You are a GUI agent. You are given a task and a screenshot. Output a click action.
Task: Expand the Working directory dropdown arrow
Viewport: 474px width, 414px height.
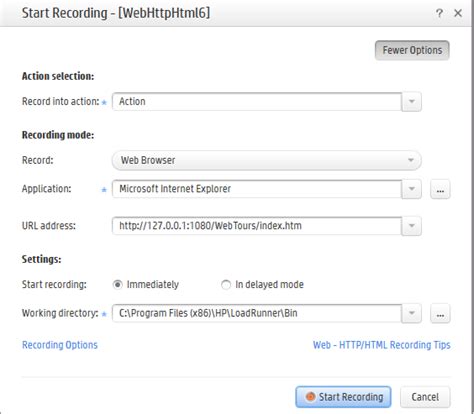coord(412,313)
